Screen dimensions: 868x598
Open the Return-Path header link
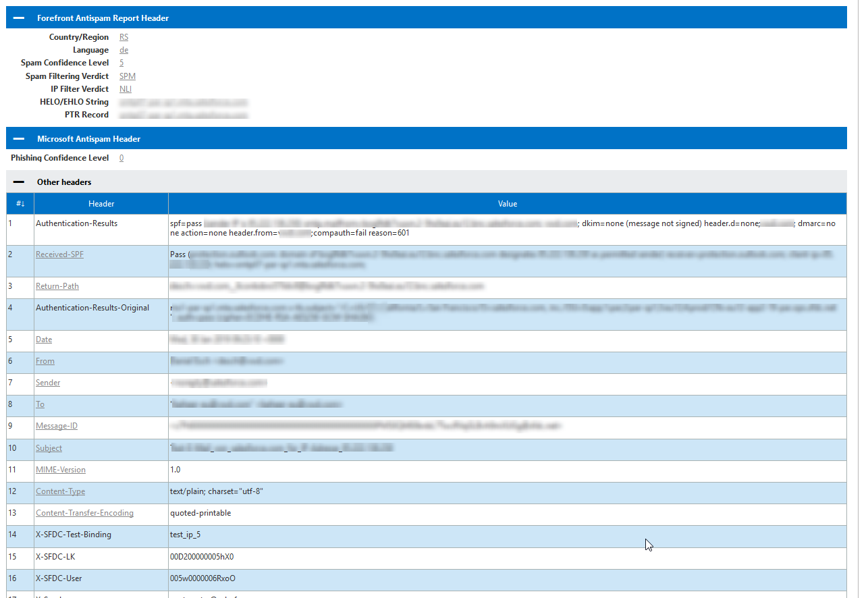[x=57, y=286]
